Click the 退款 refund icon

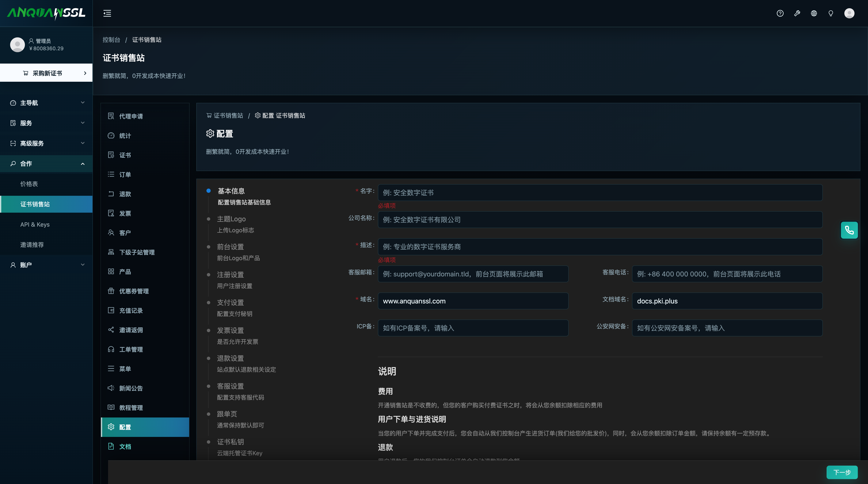111,194
